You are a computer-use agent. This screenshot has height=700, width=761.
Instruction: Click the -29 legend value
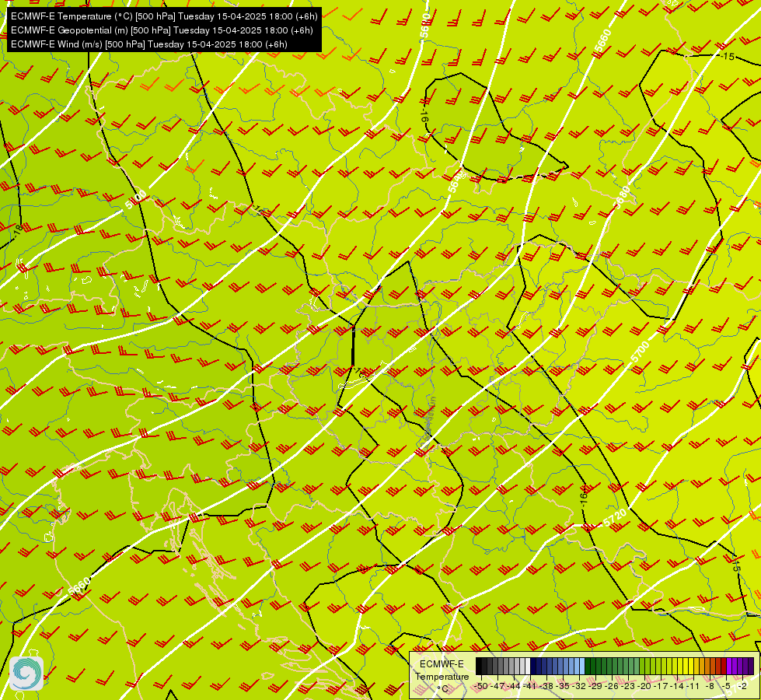click(x=595, y=686)
